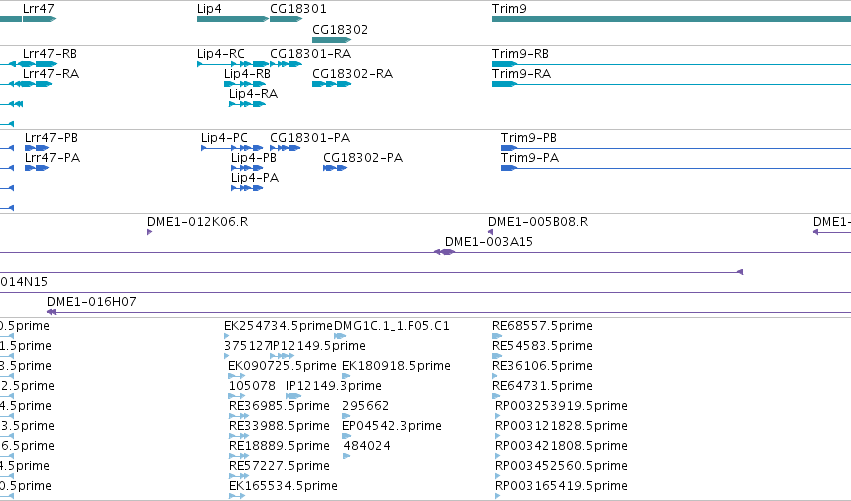The height and width of the screenshot is (501, 851).
Task: Click the RP003121828.5prime EST label
Action: (561, 426)
